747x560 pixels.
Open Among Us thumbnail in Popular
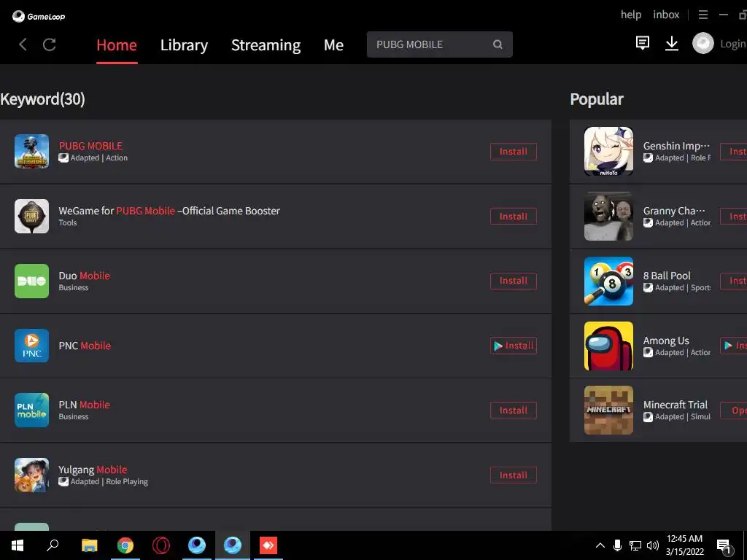[x=608, y=346]
